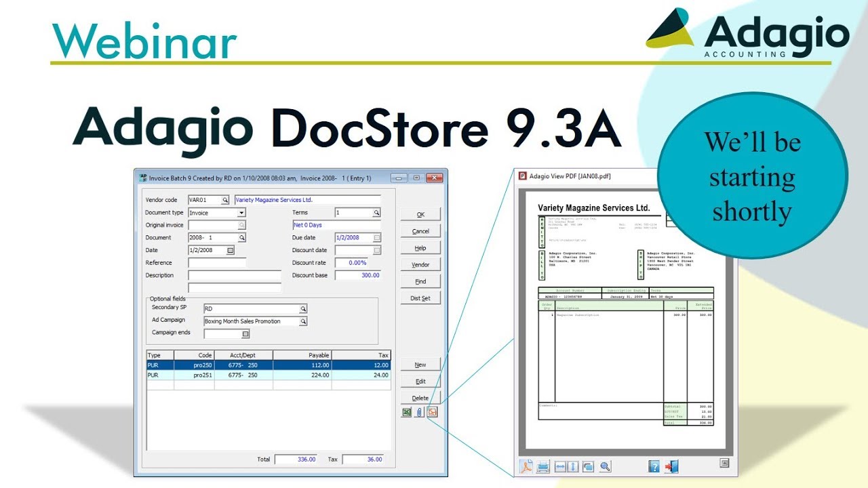This screenshot has width=868, height=488.
Task: Open calendar picker for Discount date
Action: [377, 251]
